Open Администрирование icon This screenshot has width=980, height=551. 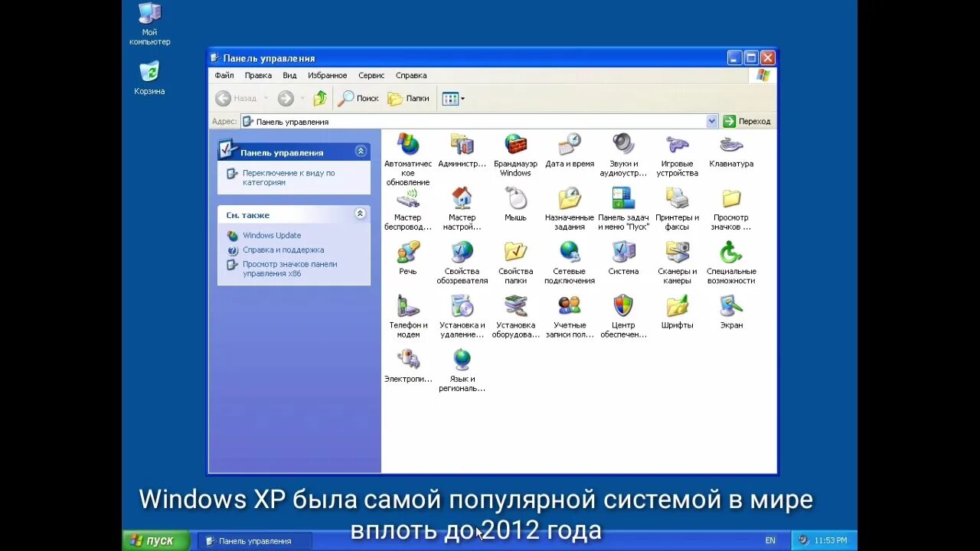(462, 145)
